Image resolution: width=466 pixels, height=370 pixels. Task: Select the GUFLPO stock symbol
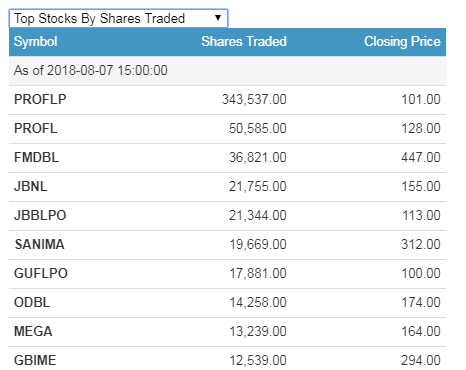tap(41, 273)
